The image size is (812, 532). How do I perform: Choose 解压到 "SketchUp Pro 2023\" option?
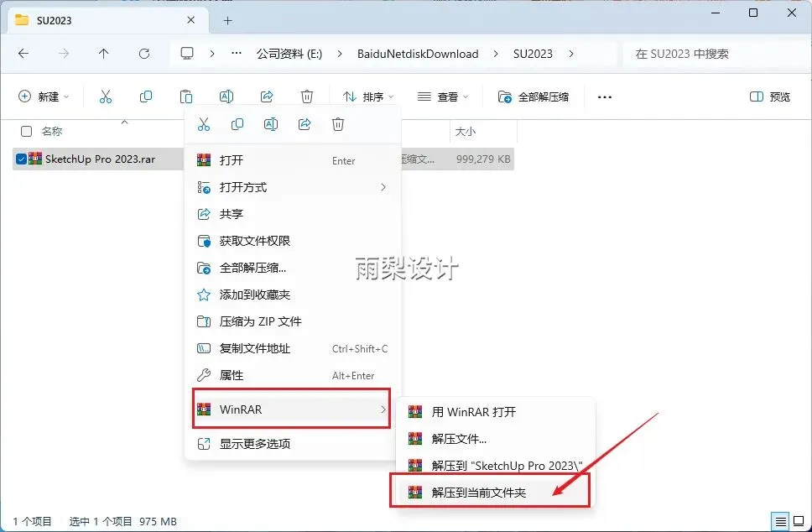coord(496,466)
